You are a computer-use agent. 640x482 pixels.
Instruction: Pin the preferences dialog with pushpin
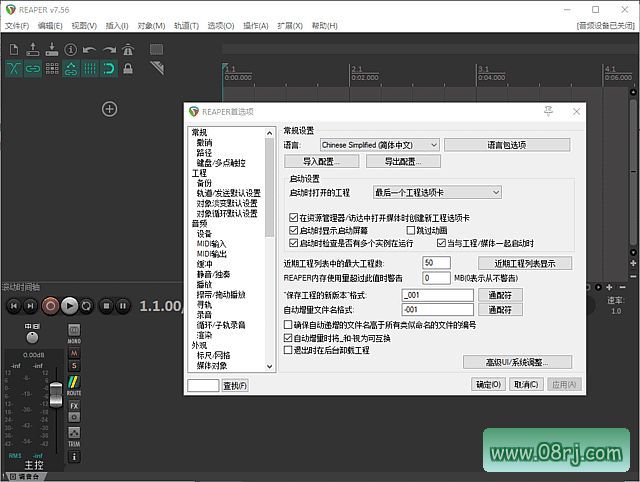(548, 111)
